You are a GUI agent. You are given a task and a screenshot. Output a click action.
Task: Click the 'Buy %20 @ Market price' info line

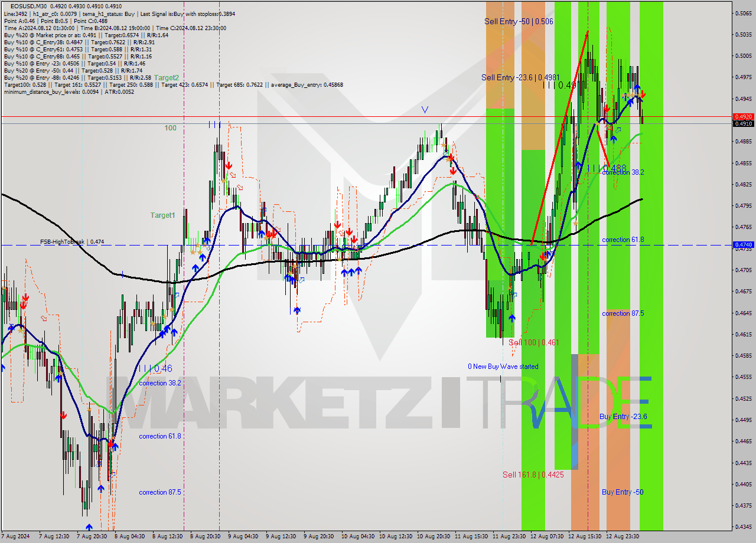[x=86, y=35]
